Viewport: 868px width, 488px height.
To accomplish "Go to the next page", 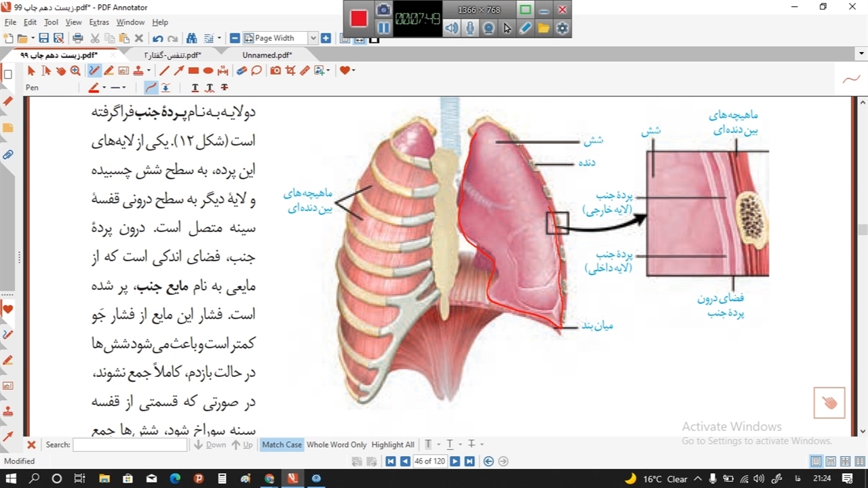I will [455, 462].
